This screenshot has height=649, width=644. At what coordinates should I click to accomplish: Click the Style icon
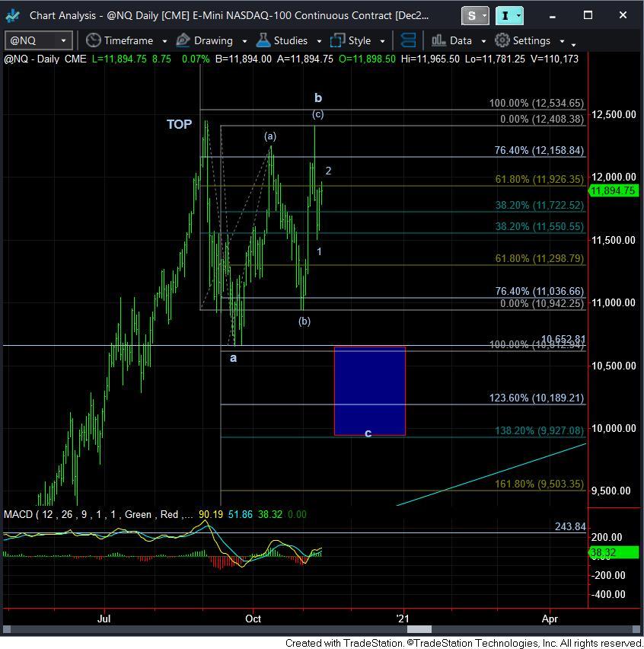click(x=337, y=40)
